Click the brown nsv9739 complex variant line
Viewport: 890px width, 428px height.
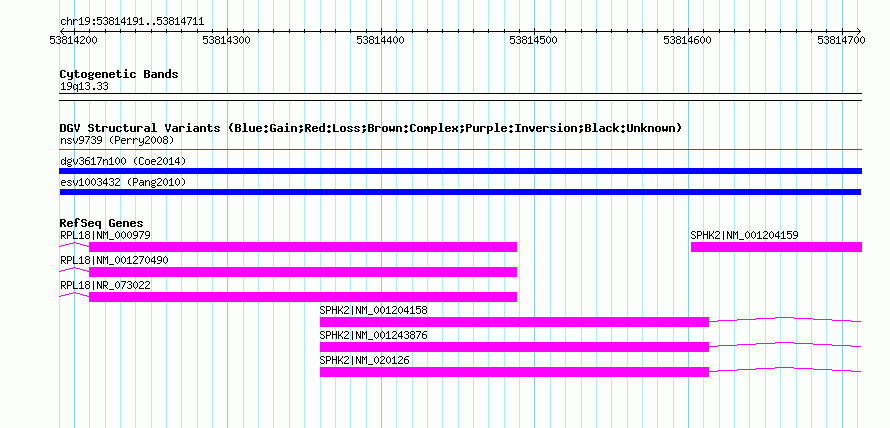pos(461,150)
